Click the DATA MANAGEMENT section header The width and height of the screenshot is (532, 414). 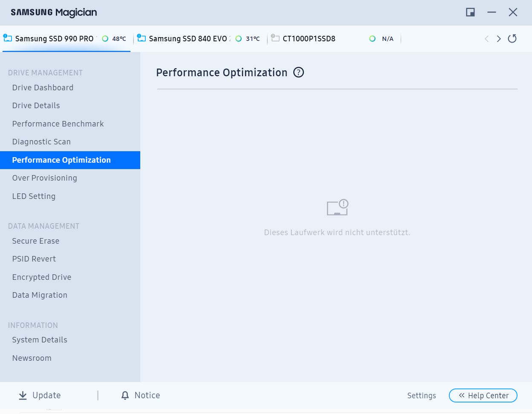(x=43, y=226)
